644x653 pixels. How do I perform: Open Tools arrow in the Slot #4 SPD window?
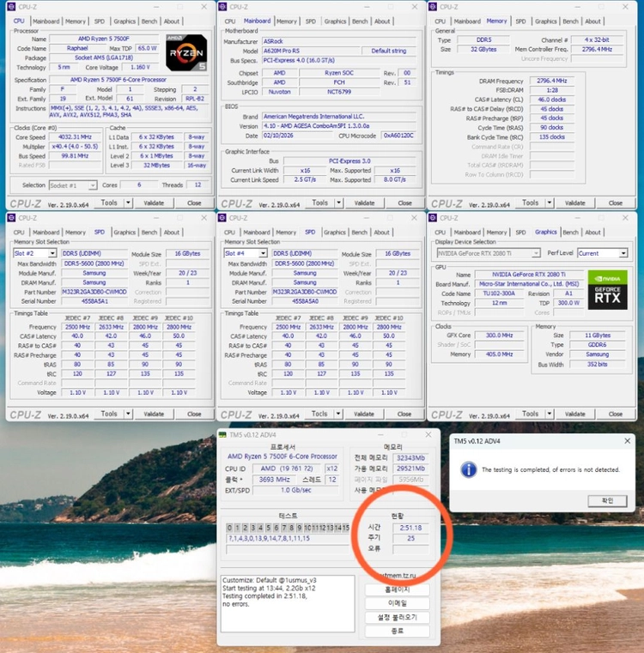[338, 414]
